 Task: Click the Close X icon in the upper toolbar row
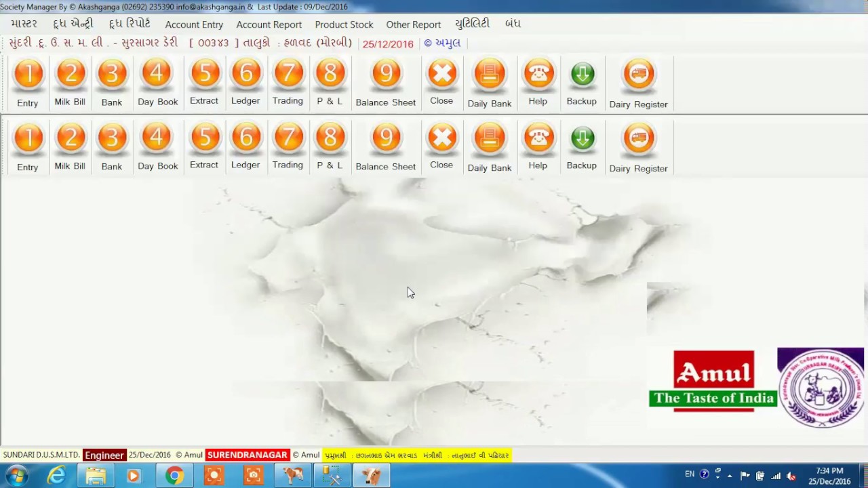pyautogui.click(x=441, y=83)
